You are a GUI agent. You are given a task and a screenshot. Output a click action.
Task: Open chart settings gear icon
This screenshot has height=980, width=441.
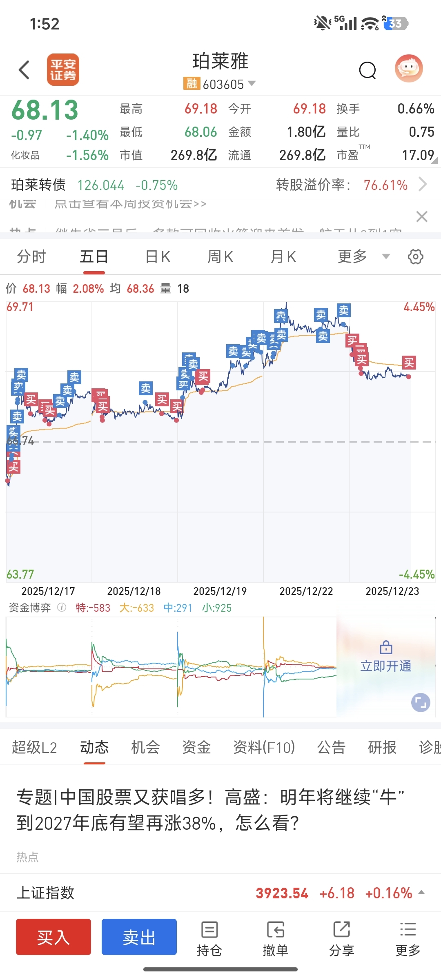415,257
